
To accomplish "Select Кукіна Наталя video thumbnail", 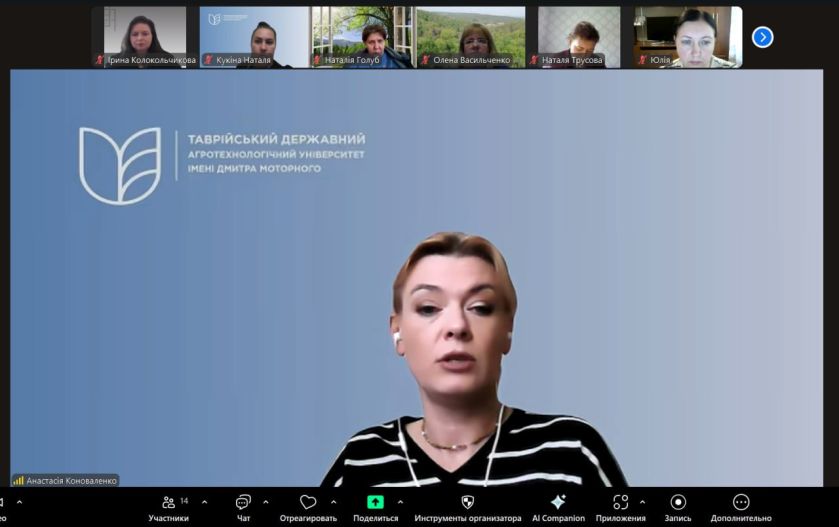I will [x=255, y=37].
